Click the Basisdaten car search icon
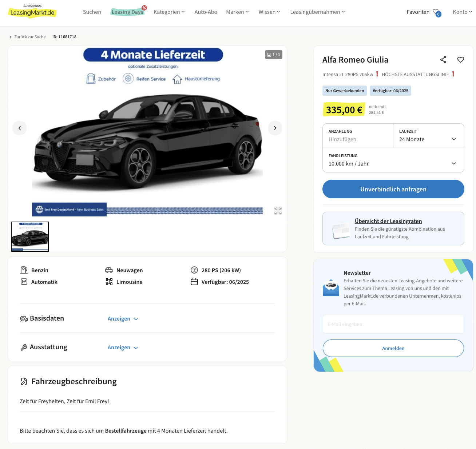The height and width of the screenshot is (449, 476). 24,319
